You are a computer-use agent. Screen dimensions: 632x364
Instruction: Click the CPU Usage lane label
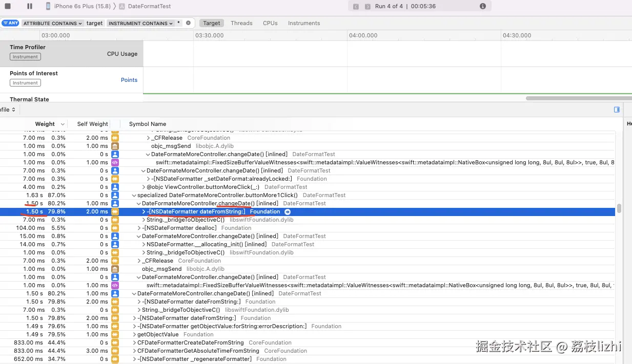(x=122, y=54)
